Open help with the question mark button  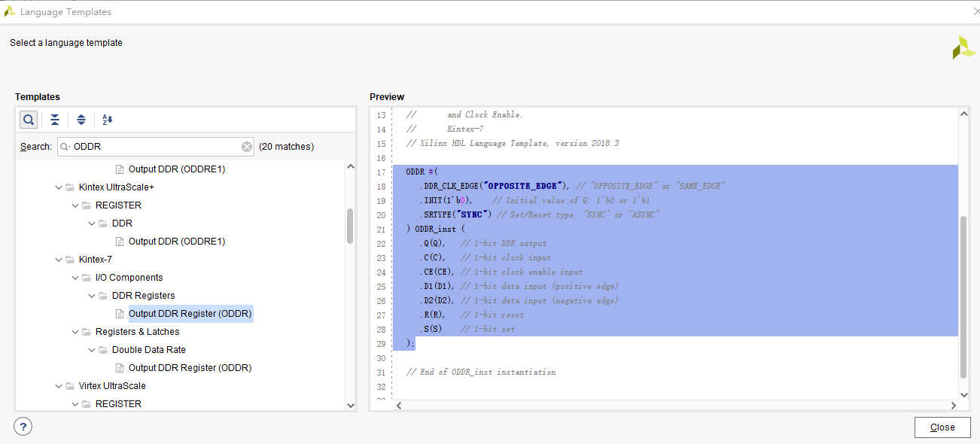[x=23, y=427]
